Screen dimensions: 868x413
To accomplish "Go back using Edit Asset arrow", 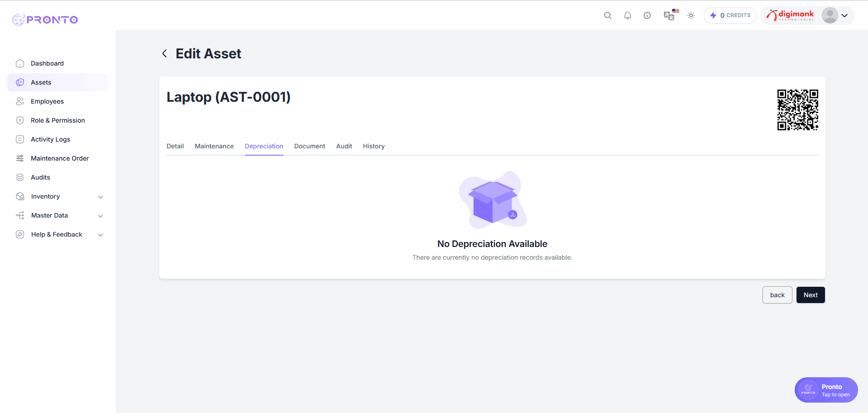I will click(165, 53).
